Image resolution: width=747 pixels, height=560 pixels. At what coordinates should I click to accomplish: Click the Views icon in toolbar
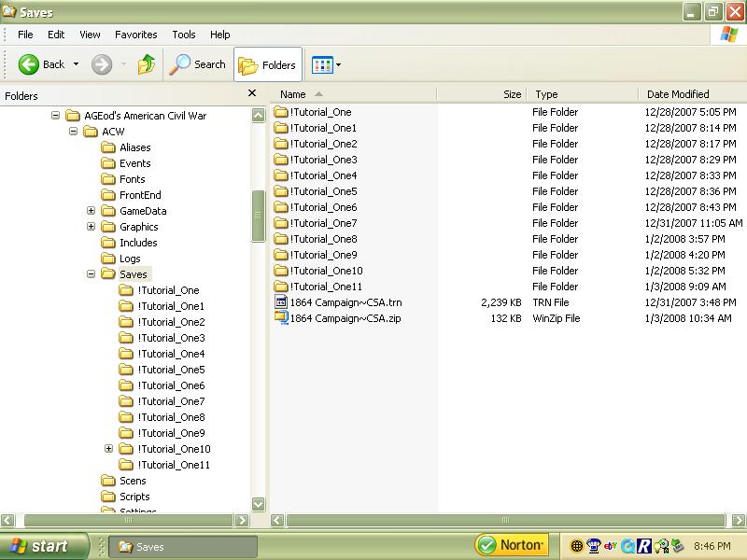(x=322, y=64)
